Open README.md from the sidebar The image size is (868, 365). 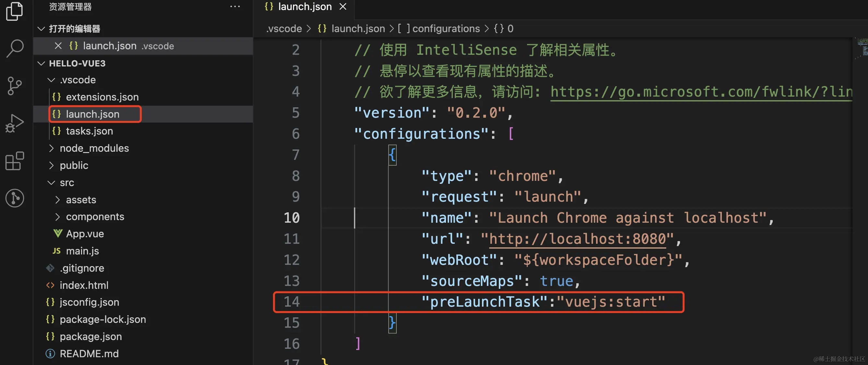(89, 354)
